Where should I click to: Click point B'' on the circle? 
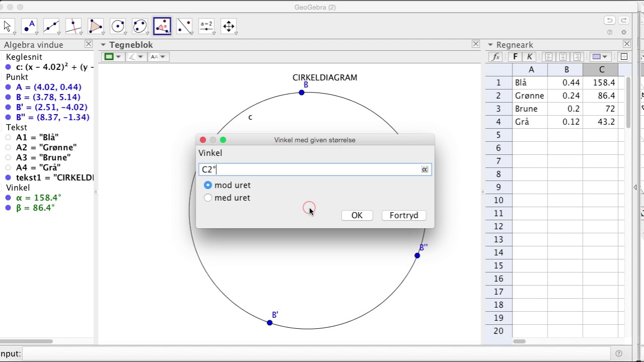pyautogui.click(x=417, y=255)
